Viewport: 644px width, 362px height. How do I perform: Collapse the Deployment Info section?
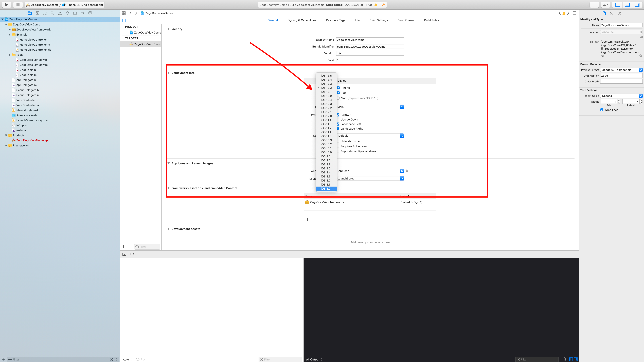click(169, 73)
